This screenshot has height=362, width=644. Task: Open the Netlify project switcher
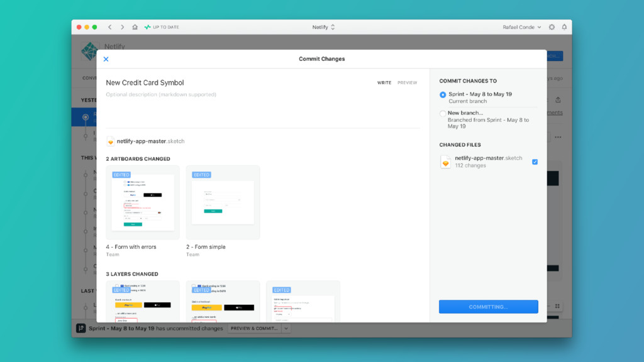[x=324, y=27]
